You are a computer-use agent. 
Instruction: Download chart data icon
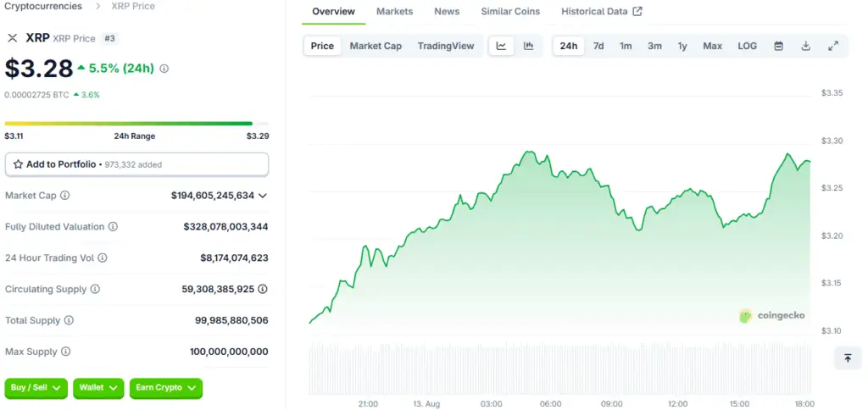pyautogui.click(x=806, y=46)
